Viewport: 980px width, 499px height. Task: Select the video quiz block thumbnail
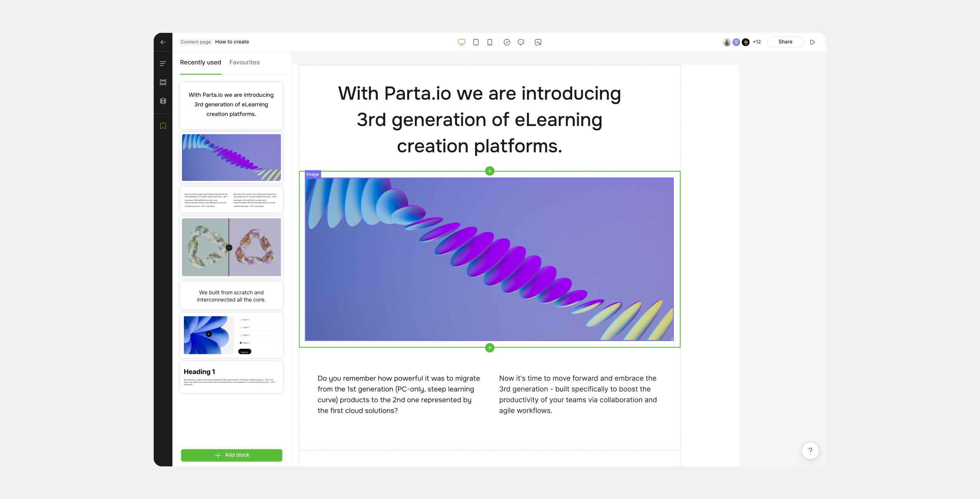[x=231, y=335]
